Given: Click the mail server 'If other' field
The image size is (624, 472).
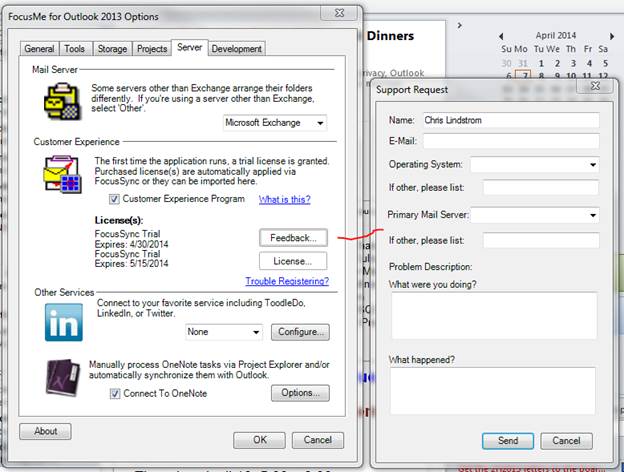Looking at the screenshot, I should pyautogui.click(x=541, y=240).
